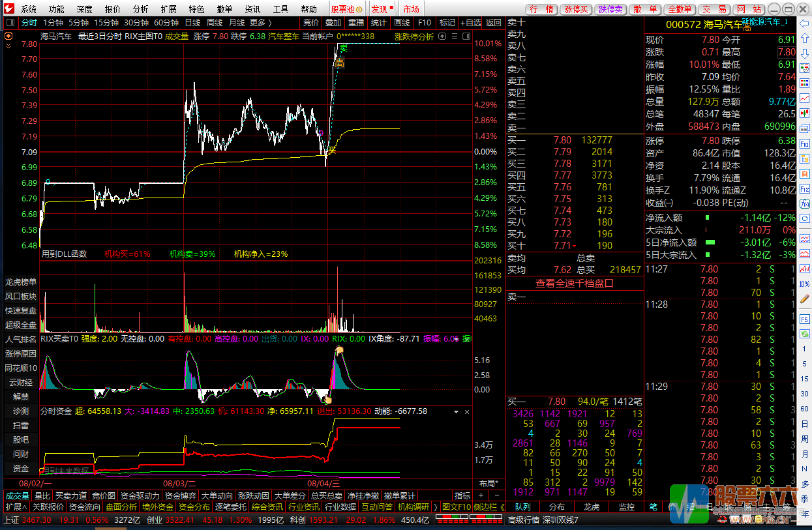Open dropdown arrow on 分时资金 indicator panel
812x530 pixels.
point(457,412)
